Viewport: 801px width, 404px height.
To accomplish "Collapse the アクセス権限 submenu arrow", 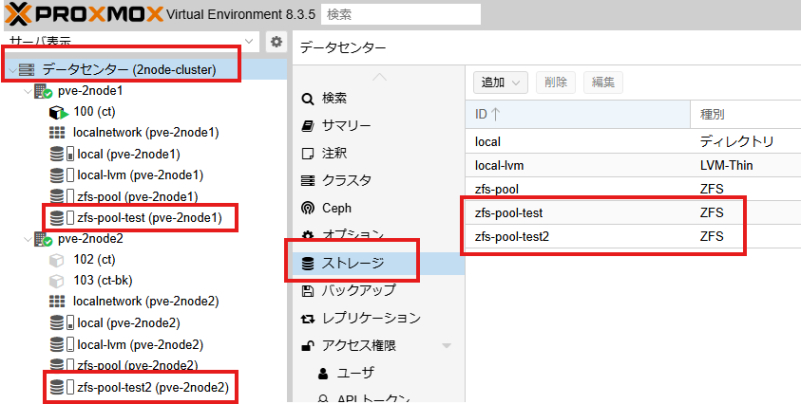I will tap(446, 346).
